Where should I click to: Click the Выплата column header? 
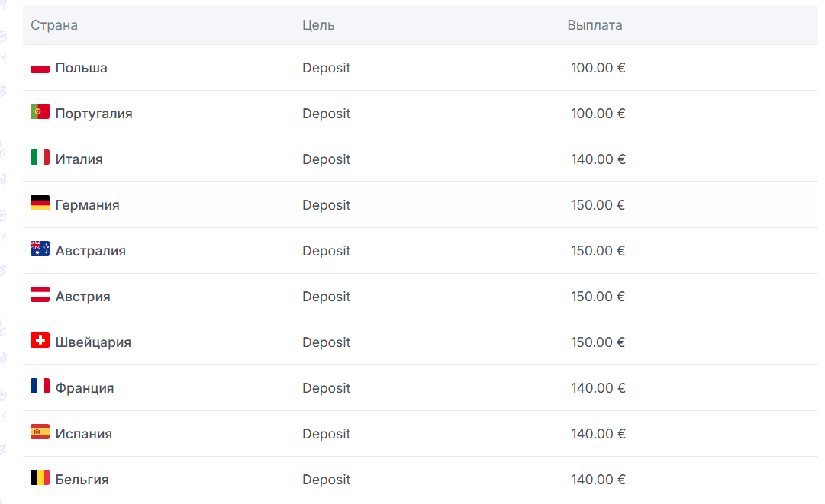(595, 25)
